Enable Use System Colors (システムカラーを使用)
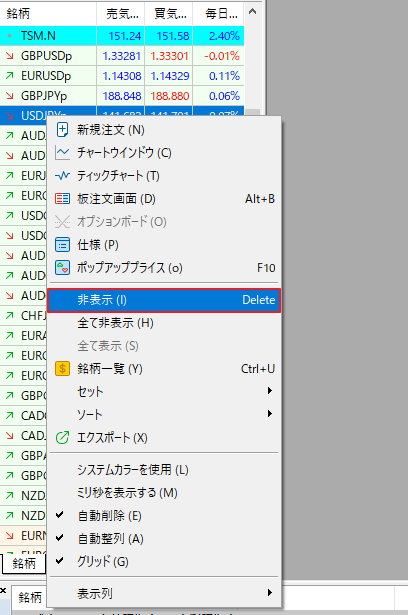408x615 pixels. [164, 470]
